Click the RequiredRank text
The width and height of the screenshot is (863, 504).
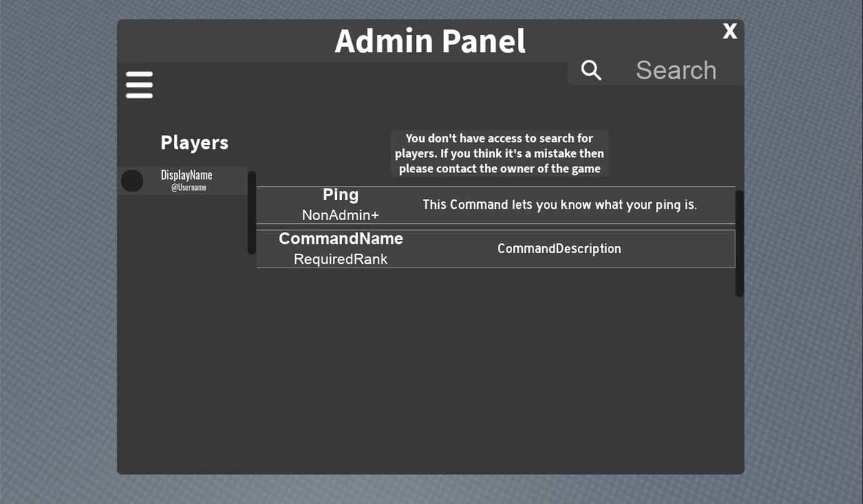[340, 259]
